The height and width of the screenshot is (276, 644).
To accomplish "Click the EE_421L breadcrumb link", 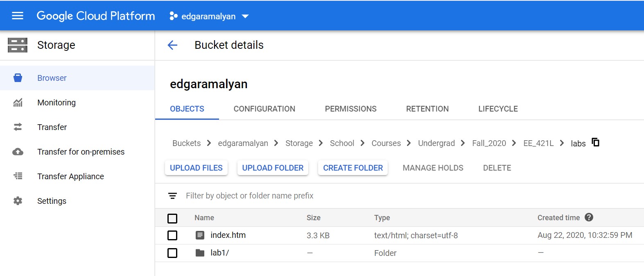I will (538, 143).
